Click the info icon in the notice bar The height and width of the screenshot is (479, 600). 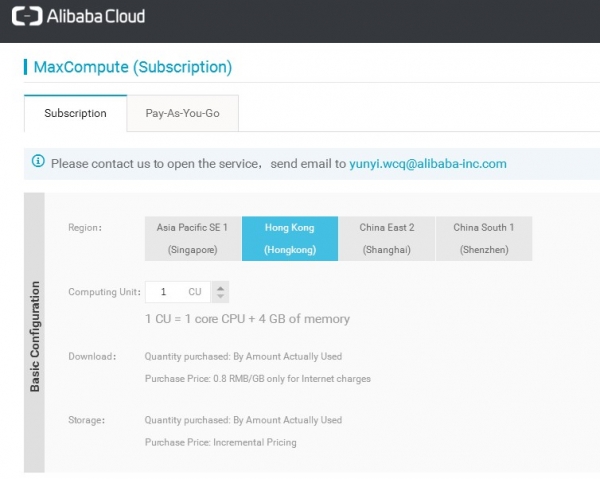pyautogui.click(x=38, y=161)
